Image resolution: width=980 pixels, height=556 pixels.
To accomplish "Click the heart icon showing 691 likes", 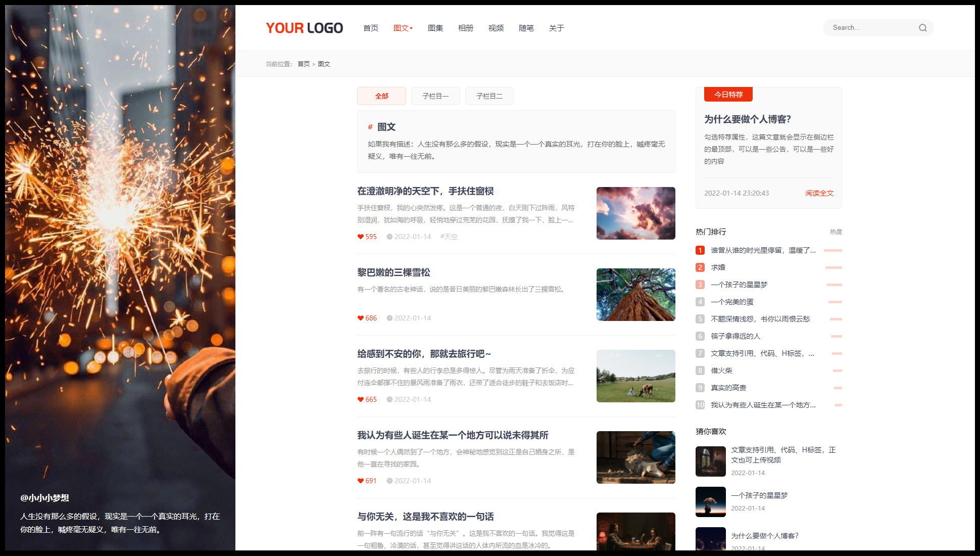I will (361, 481).
